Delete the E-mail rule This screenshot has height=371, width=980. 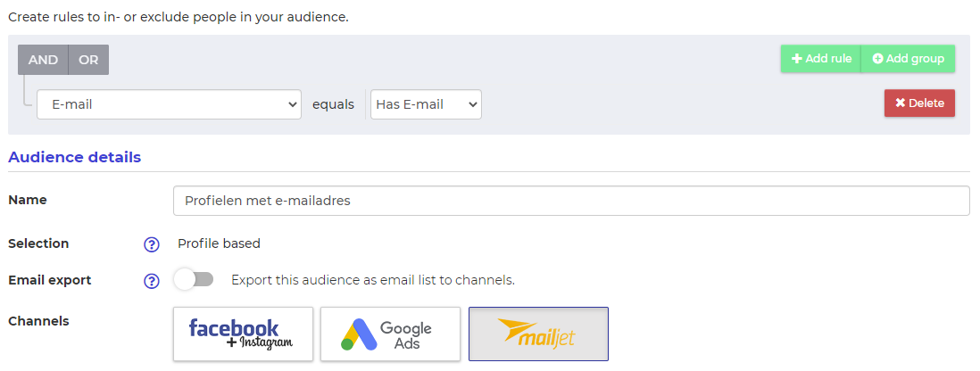click(919, 103)
